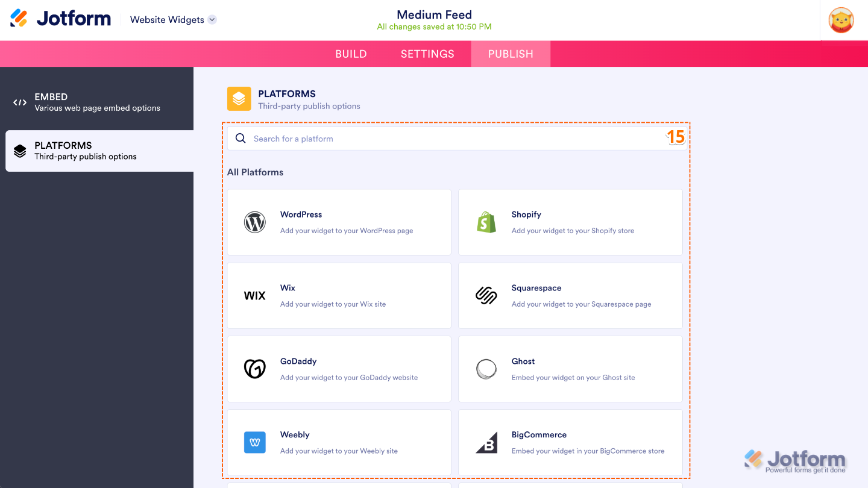The width and height of the screenshot is (868, 488).
Task: Click the Medium Feed widget title
Action: click(x=434, y=14)
